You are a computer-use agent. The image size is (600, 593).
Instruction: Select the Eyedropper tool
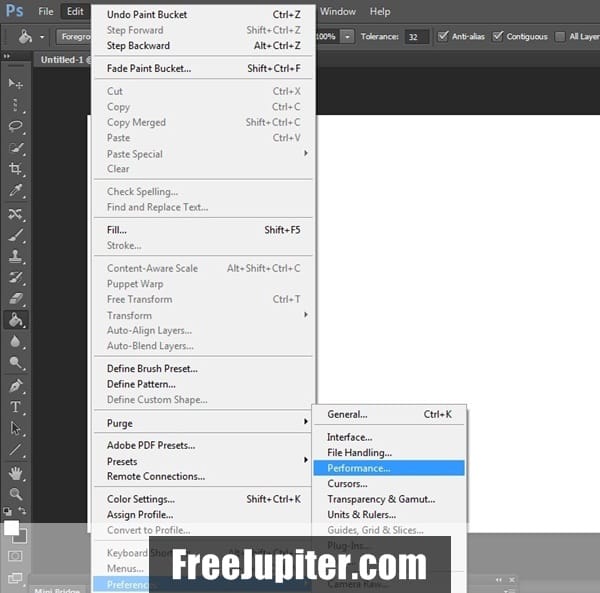(15, 190)
